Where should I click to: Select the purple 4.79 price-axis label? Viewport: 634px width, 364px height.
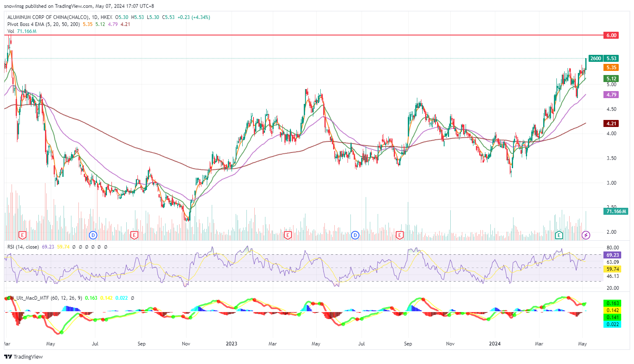tap(611, 95)
